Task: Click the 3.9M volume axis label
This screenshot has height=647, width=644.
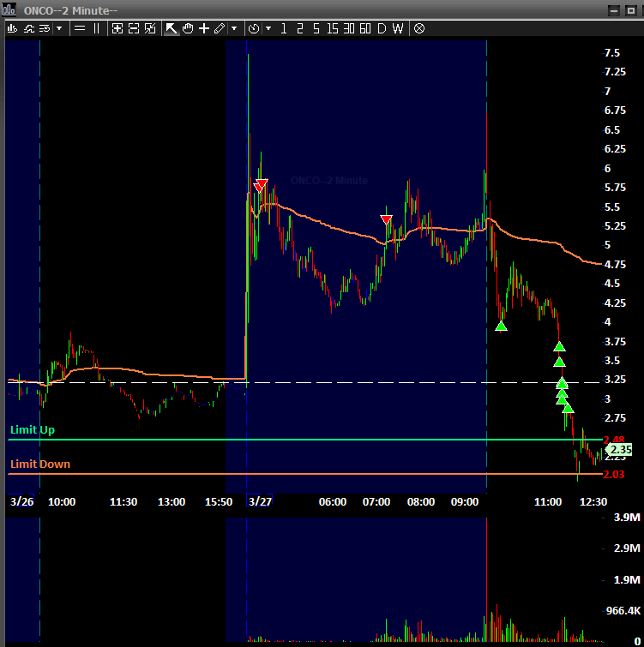Action: [627, 517]
